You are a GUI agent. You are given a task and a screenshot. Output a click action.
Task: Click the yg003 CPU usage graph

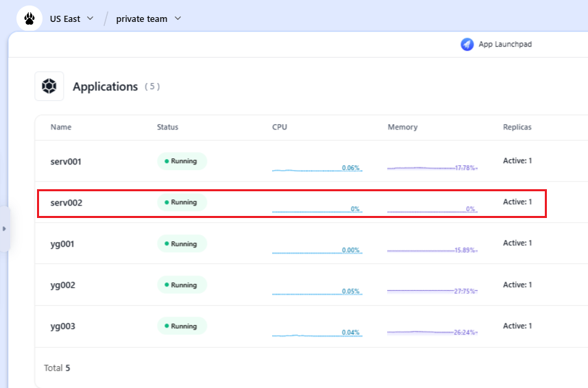(x=317, y=333)
